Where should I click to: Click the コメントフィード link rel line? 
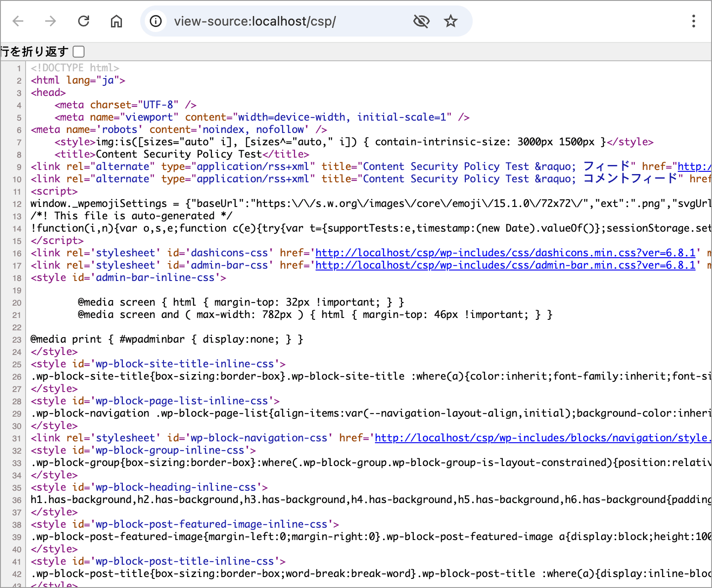(370, 179)
